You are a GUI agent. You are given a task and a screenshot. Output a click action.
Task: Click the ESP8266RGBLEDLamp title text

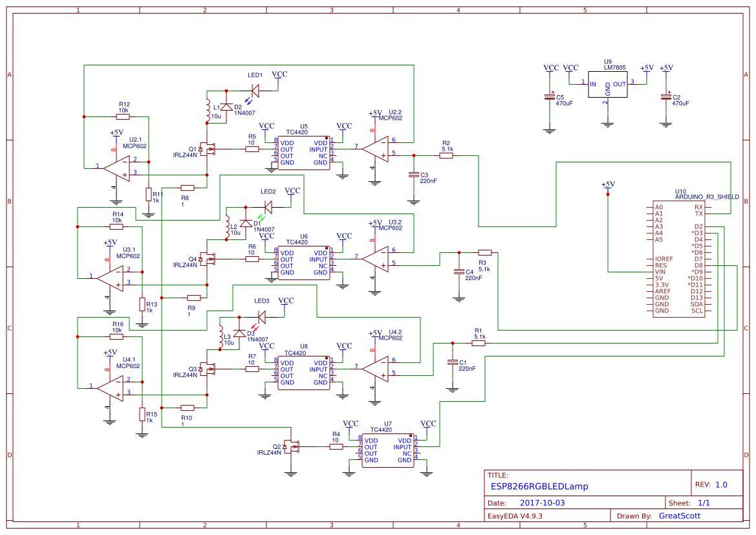point(539,486)
